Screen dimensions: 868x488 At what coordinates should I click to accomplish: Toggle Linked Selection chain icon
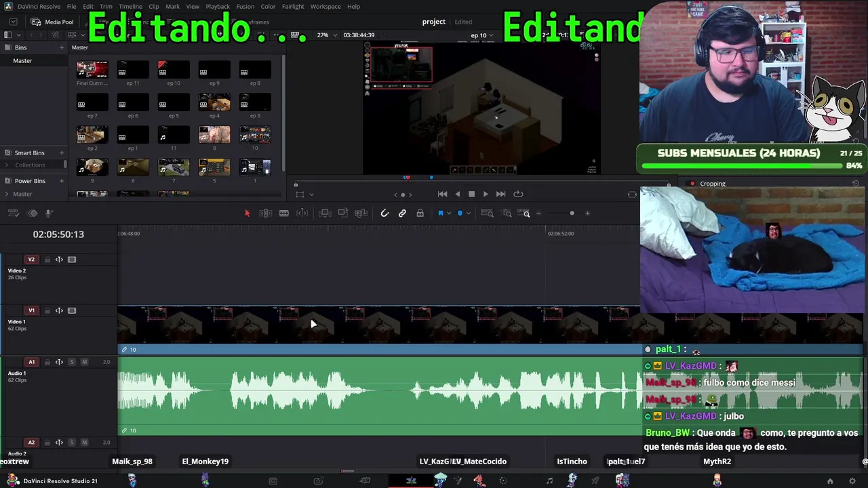coord(402,213)
